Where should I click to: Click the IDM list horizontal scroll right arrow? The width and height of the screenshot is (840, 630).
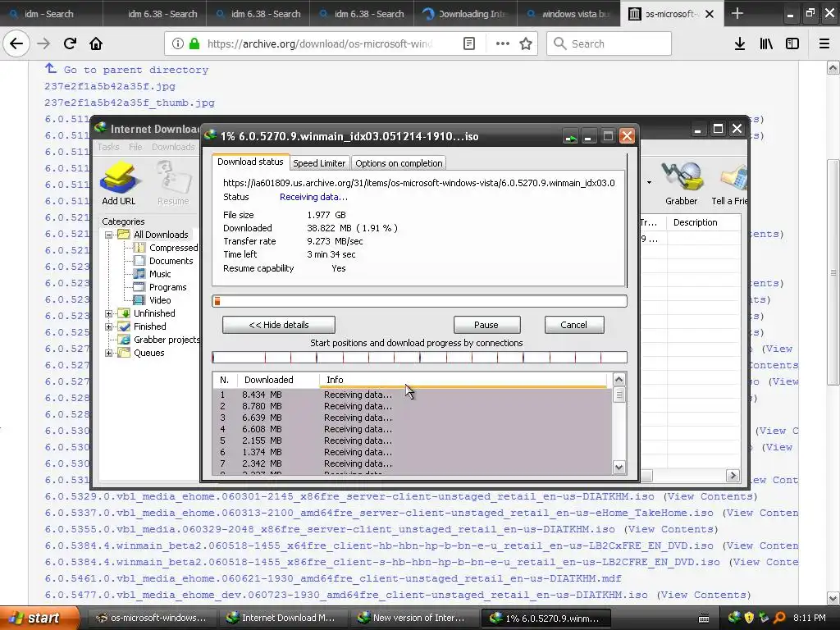733,475
